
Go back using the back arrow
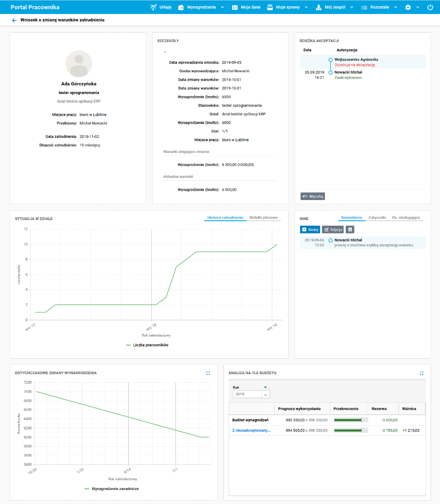point(14,20)
